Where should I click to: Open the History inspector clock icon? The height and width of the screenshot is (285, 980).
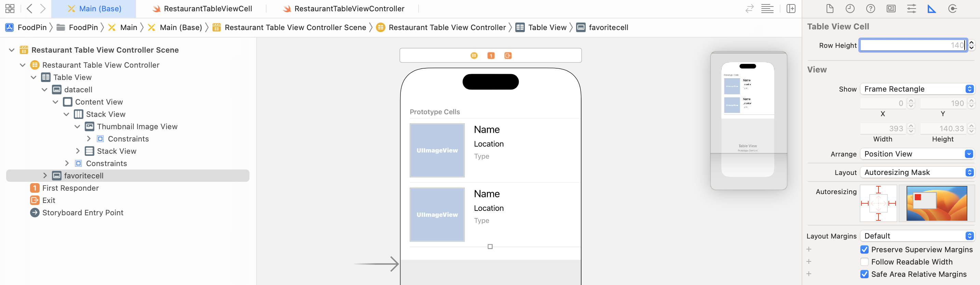point(850,9)
